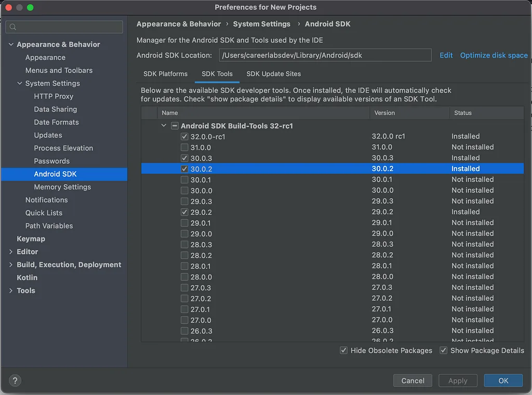Select the 28.0.0 version cell
The image size is (532, 395).
[x=382, y=276]
